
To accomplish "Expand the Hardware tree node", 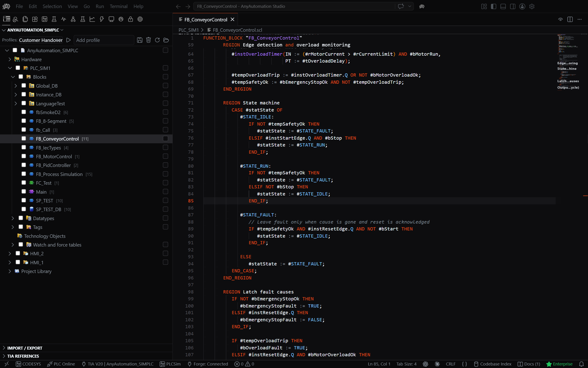I will (x=10, y=59).
